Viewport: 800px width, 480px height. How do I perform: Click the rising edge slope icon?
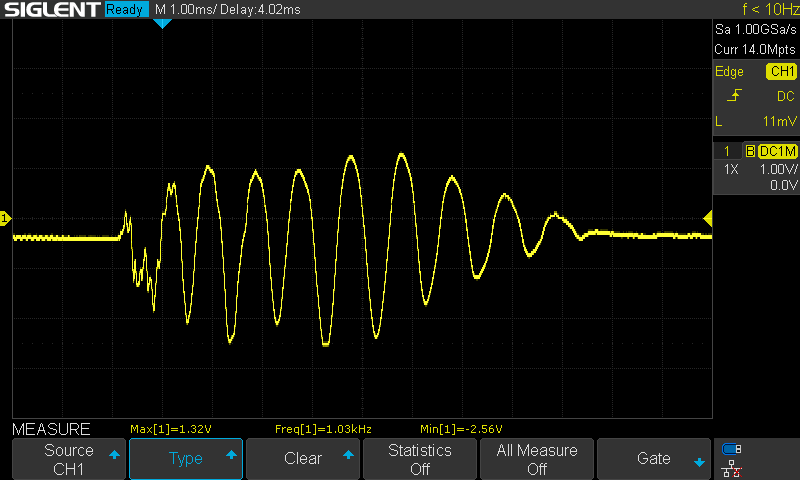coord(734,96)
